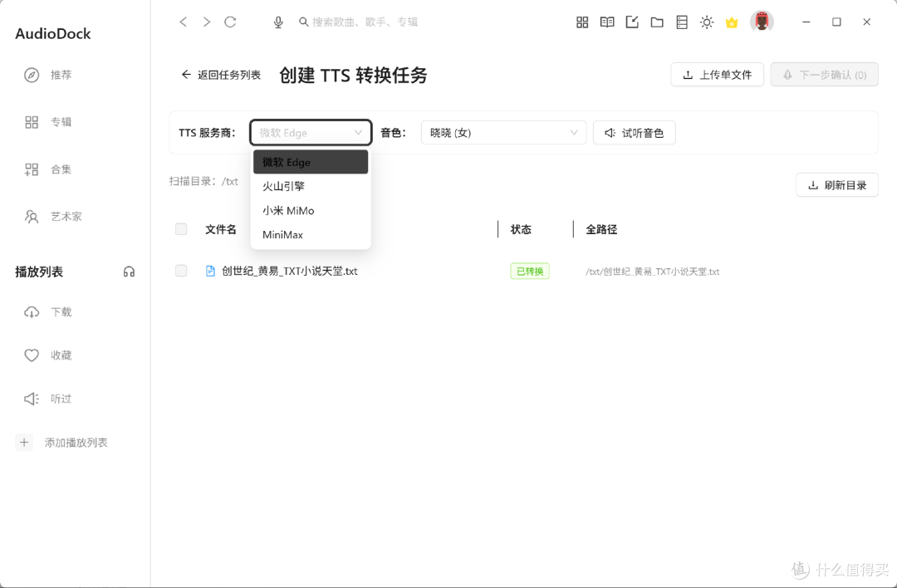Click the 扫描目录: /txt label
This screenshot has width=897, height=588.
[203, 181]
